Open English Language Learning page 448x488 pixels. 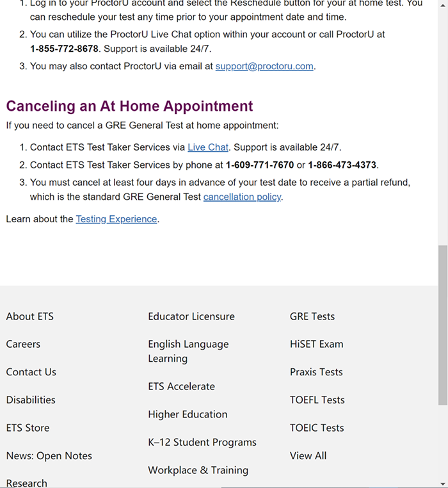(188, 351)
